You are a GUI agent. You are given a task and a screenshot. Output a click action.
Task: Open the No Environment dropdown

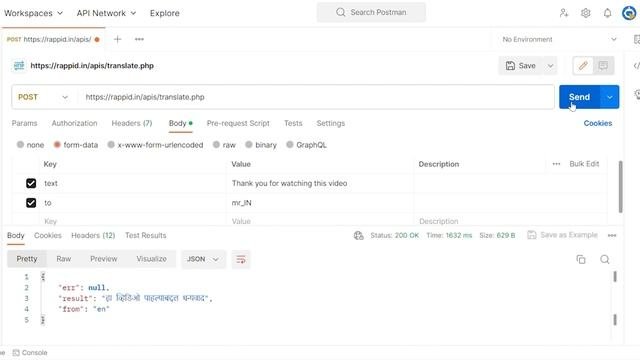coord(559,40)
